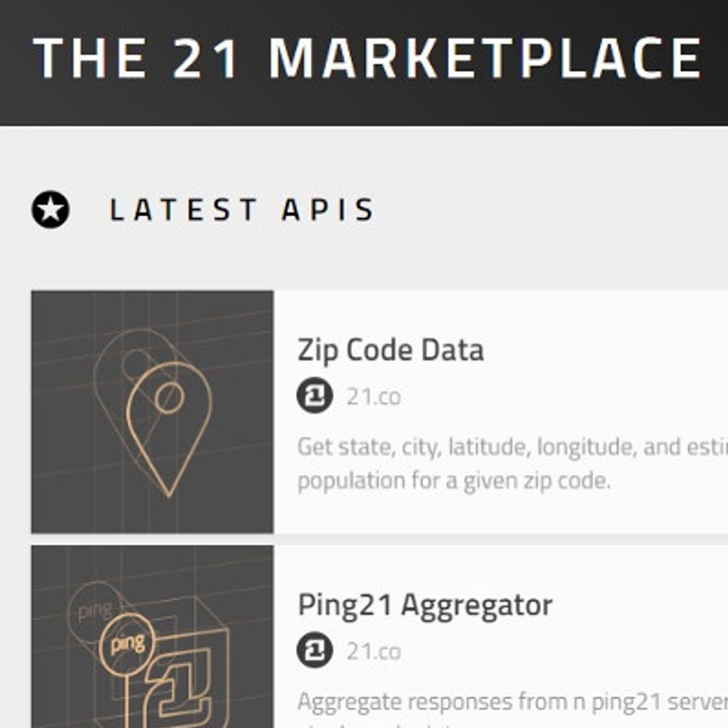
Task: Click the Ping21 Aggregator description text
Action: pos(513,709)
